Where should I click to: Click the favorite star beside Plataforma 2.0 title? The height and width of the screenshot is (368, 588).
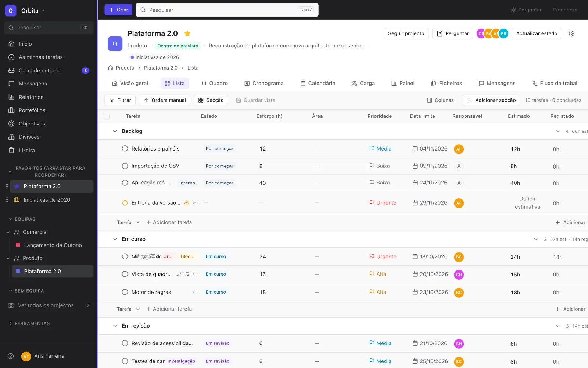point(187,33)
